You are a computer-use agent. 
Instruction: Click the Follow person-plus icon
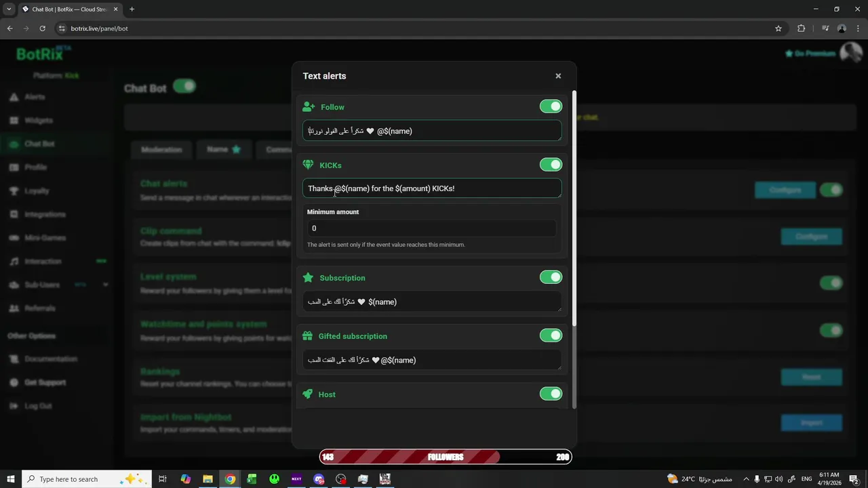point(309,107)
